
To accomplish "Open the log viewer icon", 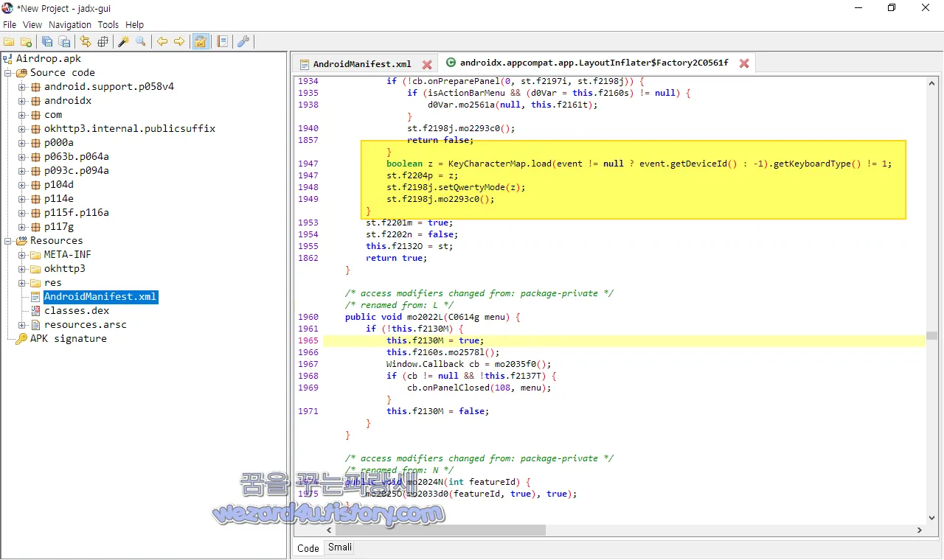I will coord(222,42).
